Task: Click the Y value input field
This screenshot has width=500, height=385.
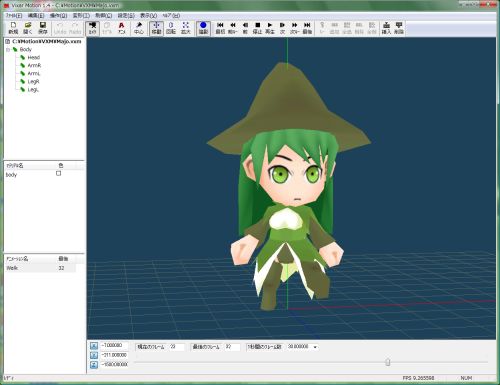Action: click(x=114, y=355)
